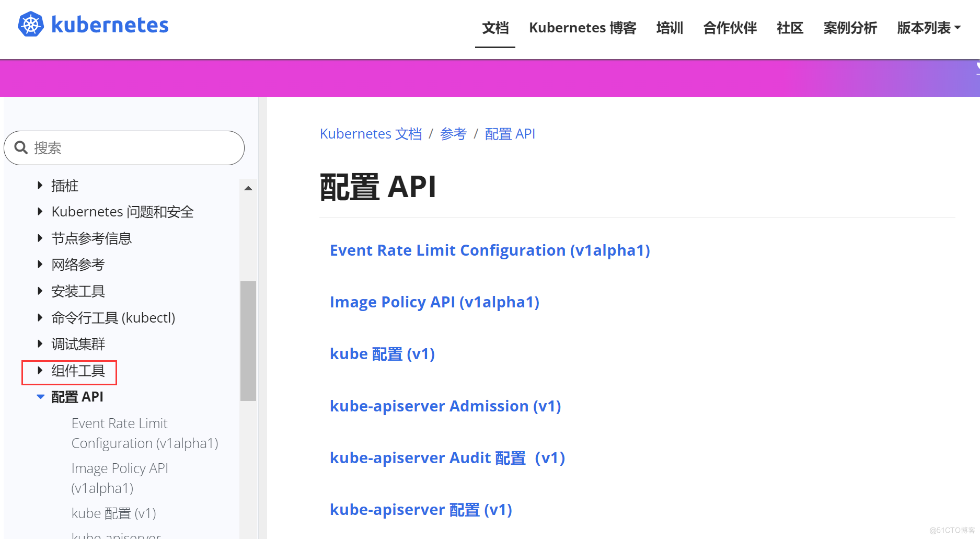Collapse the 配置 API section arrow

[40, 397]
